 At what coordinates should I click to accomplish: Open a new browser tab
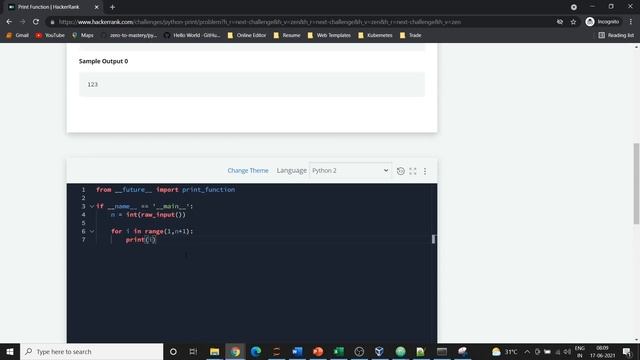point(112,7)
